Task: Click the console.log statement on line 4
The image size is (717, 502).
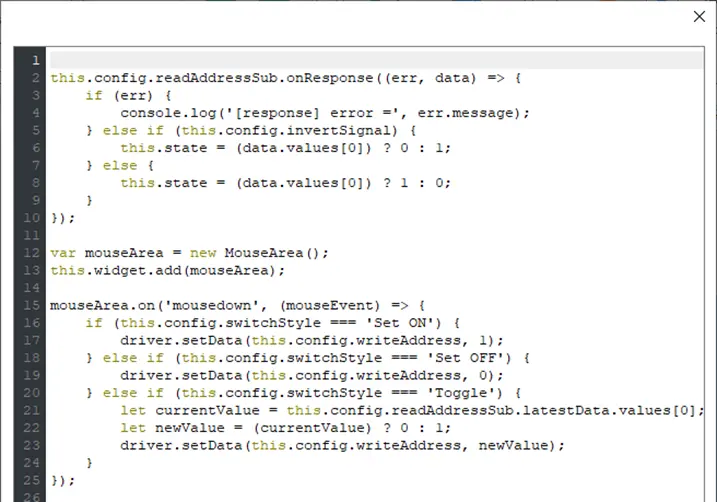Action: [x=325, y=113]
